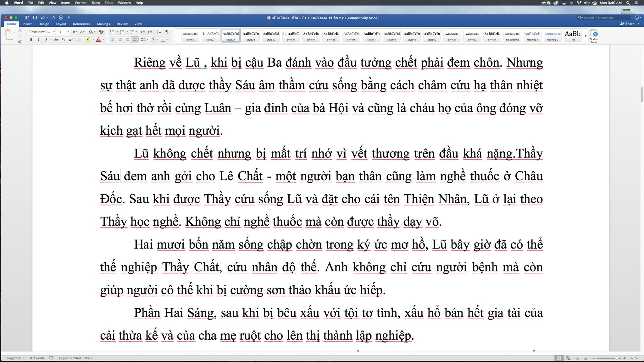Toggle bold formatting

pyautogui.click(x=31, y=40)
